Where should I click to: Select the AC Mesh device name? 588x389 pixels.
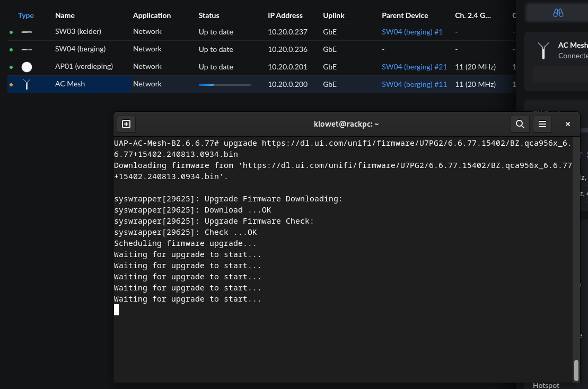(70, 84)
